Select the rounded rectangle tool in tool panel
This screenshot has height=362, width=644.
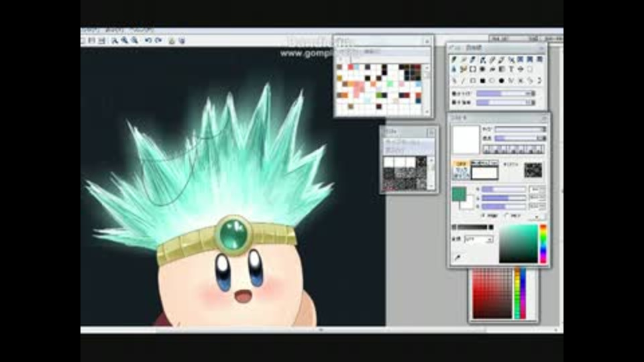click(x=530, y=69)
